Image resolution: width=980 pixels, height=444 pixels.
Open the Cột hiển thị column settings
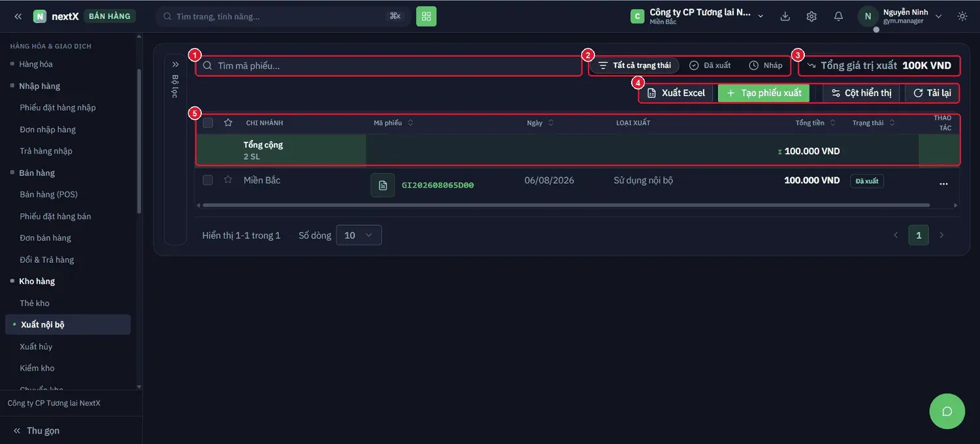pos(861,93)
